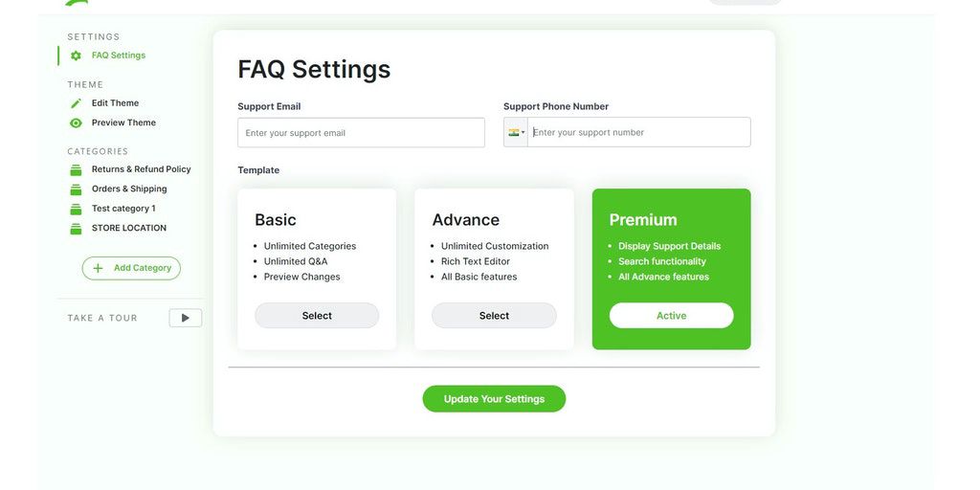The image size is (980, 490).
Task: Play the Take a Tour video
Action: [186, 318]
